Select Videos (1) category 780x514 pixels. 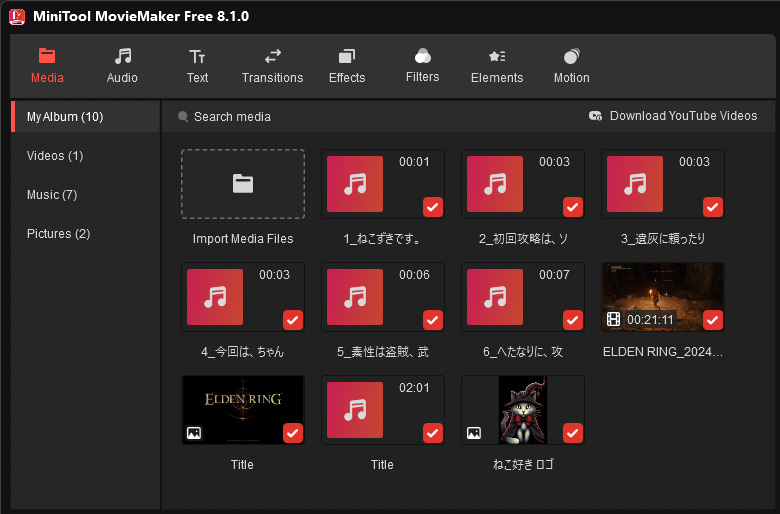coord(85,156)
